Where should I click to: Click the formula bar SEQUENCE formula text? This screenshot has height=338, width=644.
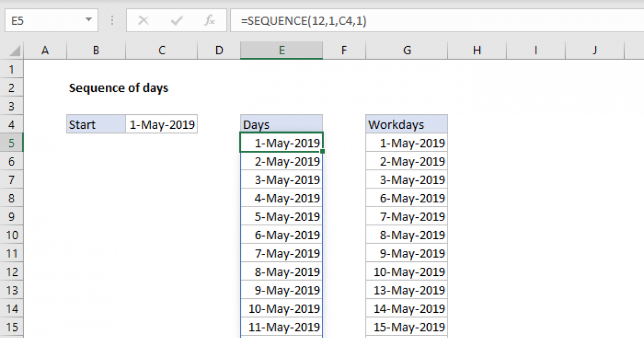(304, 21)
